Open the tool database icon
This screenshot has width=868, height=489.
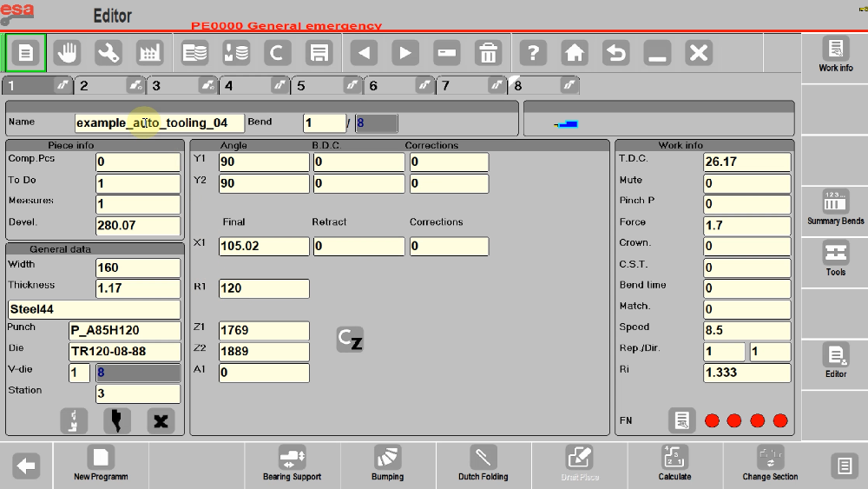[236, 53]
